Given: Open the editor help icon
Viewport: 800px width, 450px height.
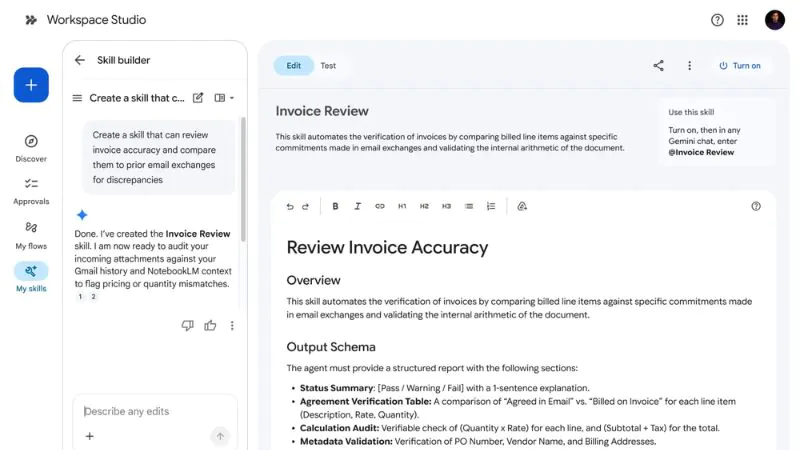Looking at the screenshot, I should pos(756,206).
